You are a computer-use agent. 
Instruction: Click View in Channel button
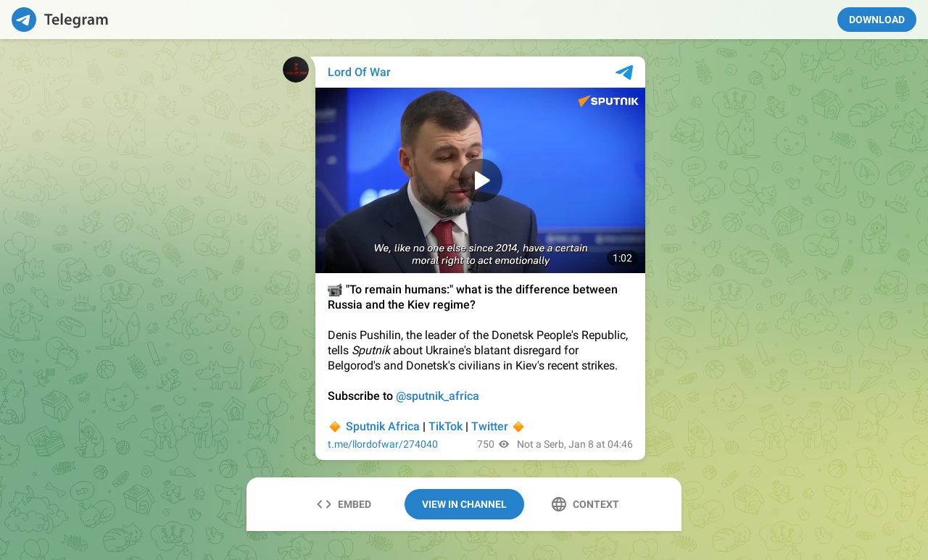tap(464, 504)
